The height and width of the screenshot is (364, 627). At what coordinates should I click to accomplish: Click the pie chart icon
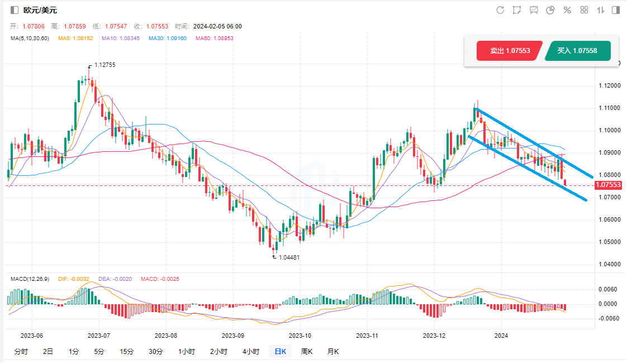coord(550,10)
